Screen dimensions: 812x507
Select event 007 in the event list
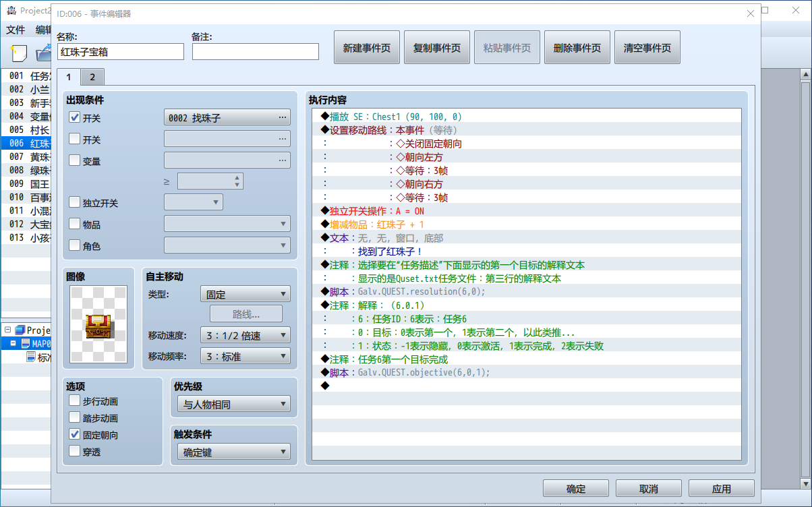[x=26, y=156]
